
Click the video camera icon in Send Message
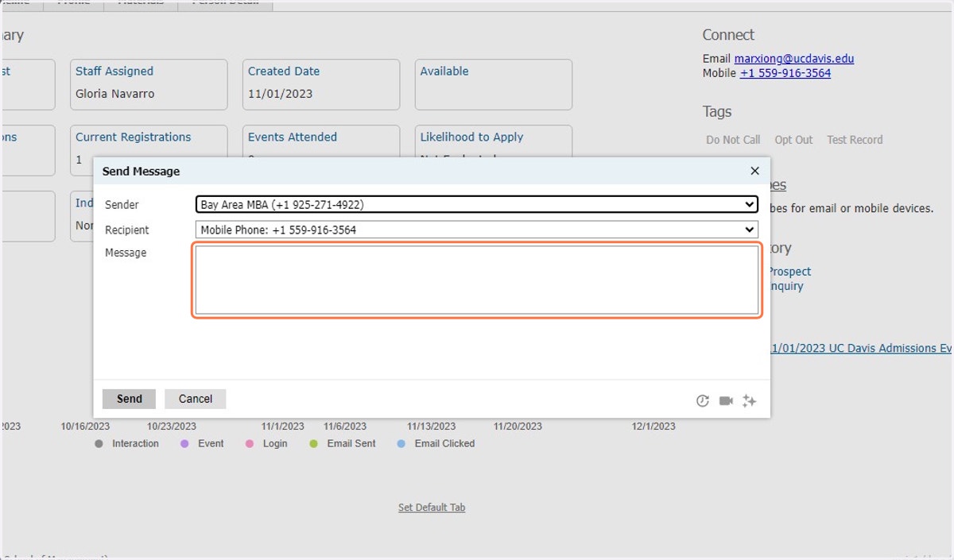click(x=726, y=401)
